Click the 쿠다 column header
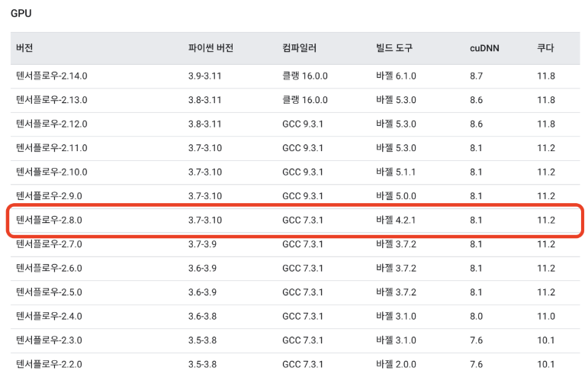Viewport: 588px width, 374px height. coord(545,48)
